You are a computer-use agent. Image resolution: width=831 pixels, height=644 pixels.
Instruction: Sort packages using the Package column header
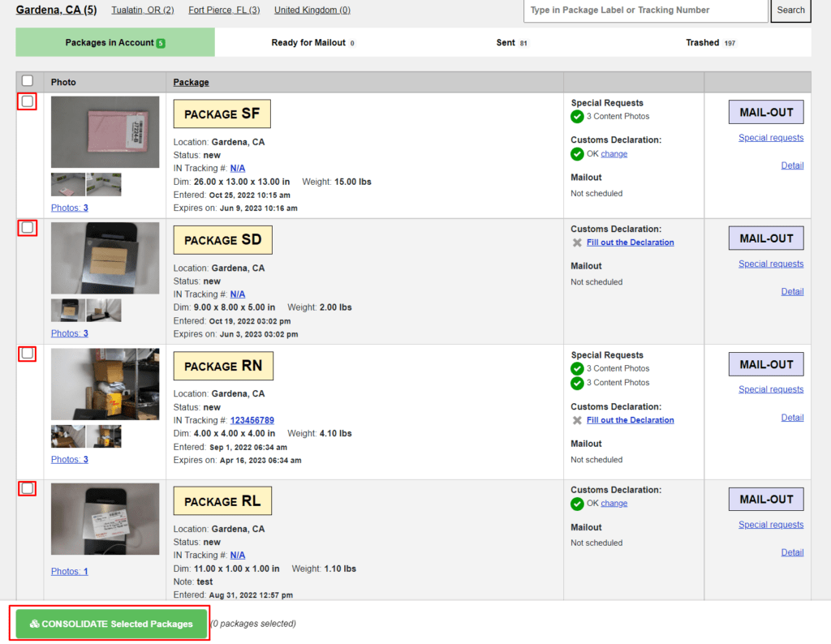coord(191,82)
